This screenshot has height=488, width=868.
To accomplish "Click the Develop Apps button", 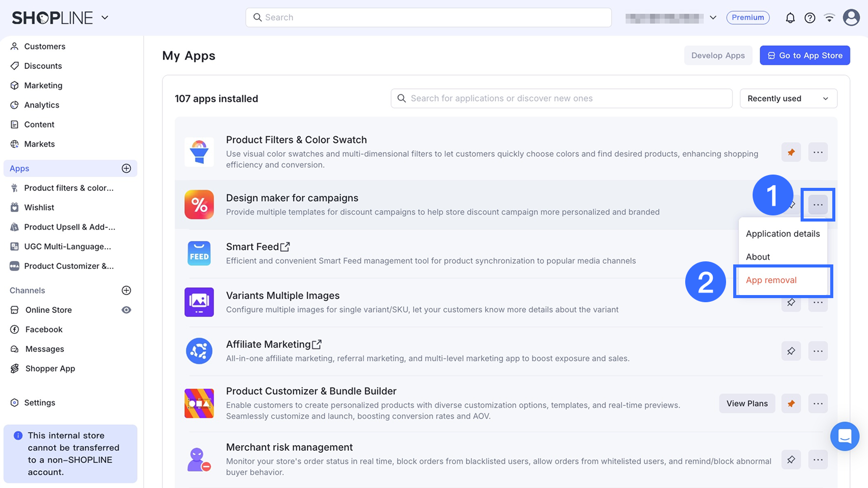I will tap(718, 56).
